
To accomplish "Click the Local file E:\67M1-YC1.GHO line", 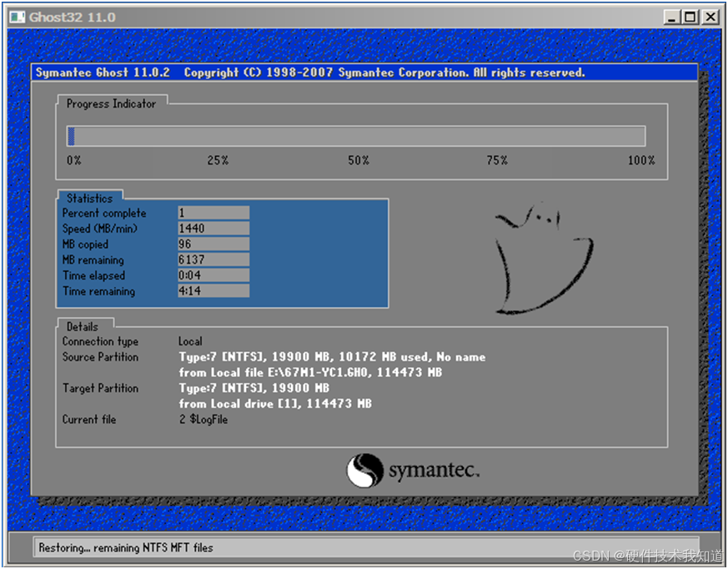I will pos(310,373).
